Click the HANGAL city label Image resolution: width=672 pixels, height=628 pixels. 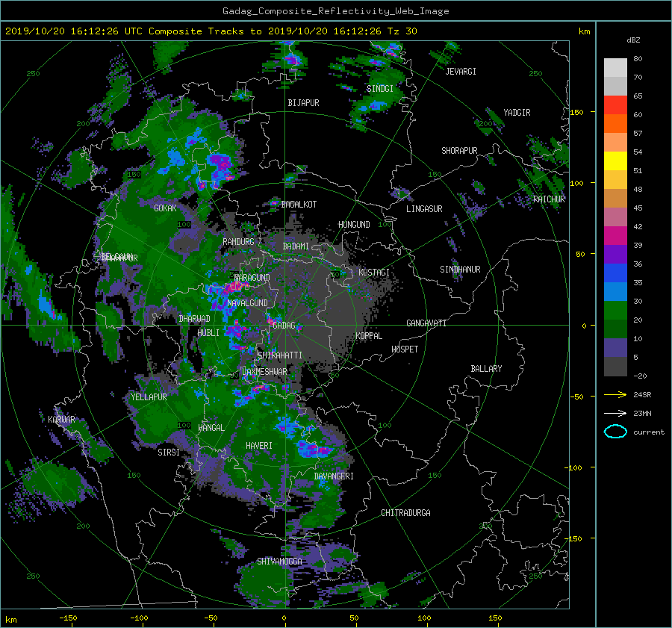211,428
